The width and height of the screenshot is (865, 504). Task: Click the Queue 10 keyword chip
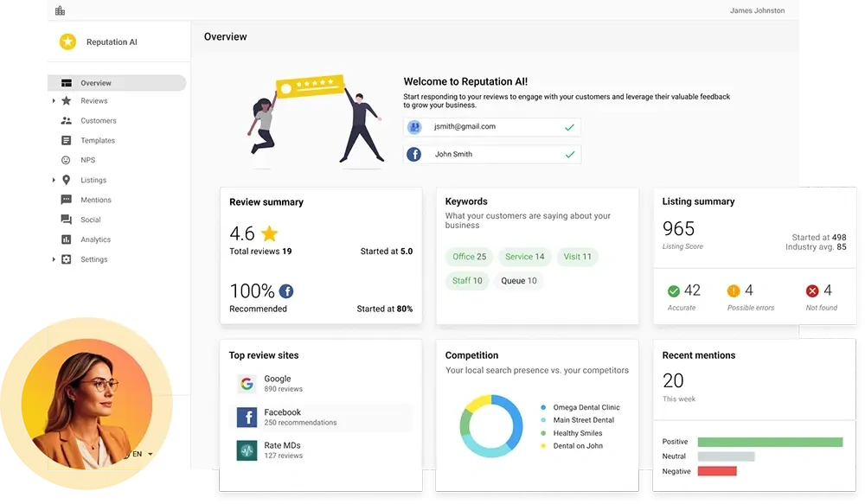pos(518,281)
